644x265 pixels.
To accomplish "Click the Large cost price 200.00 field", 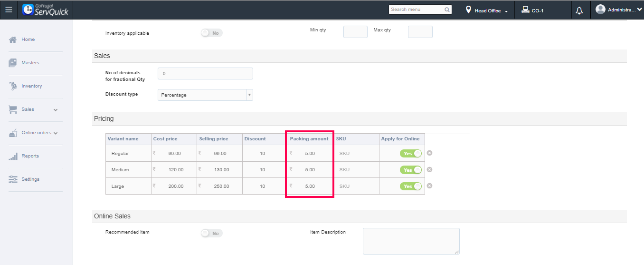I will pos(174,186).
